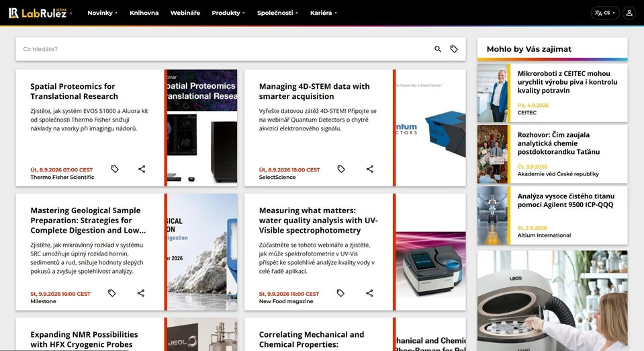Open the LabRulez site switcher arrow
The height and width of the screenshot is (351, 644).
coord(71,13)
